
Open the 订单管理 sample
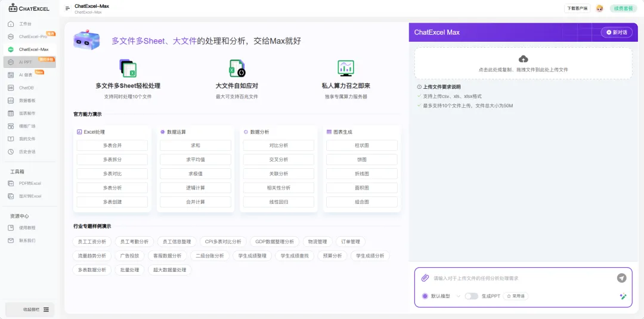tap(351, 242)
